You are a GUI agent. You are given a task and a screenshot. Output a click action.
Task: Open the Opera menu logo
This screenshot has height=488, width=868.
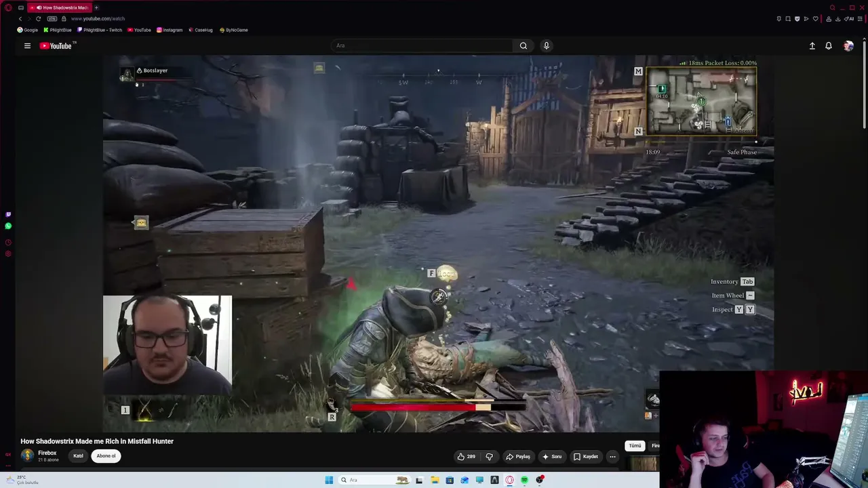tap(8, 7)
